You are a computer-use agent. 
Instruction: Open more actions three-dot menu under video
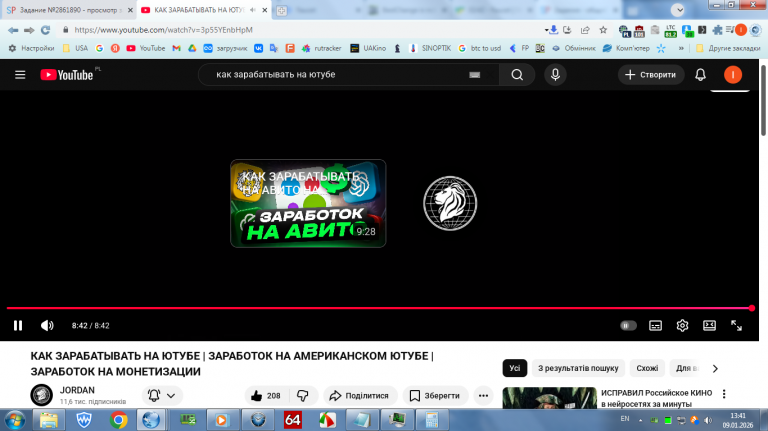483,396
